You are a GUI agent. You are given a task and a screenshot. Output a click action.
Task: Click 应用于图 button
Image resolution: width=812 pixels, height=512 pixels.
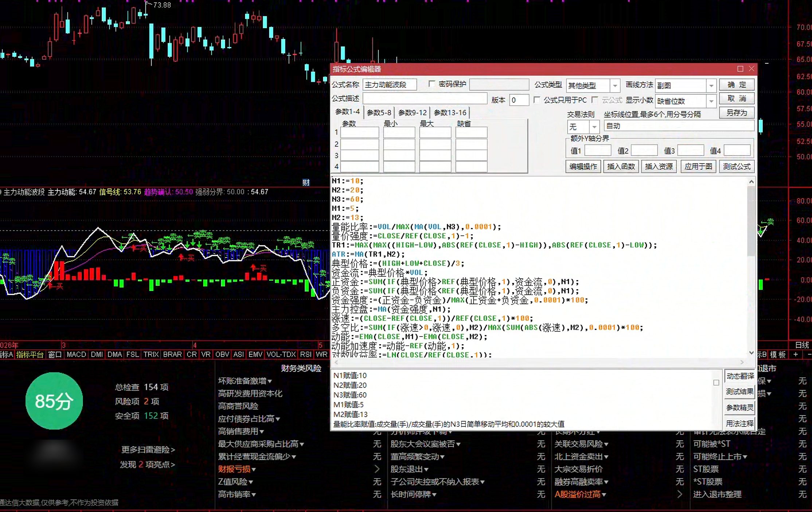(698, 166)
